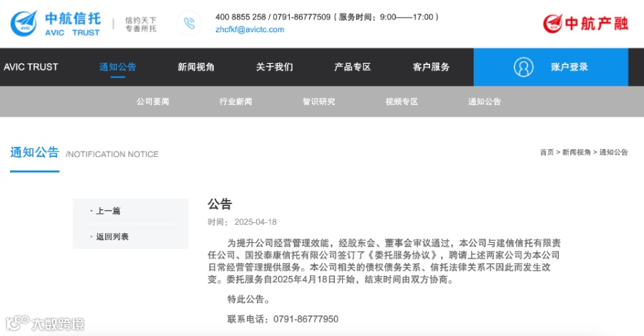The height and width of the screenshot is (336, 644).
Task: Click 通知公告 at breadcrumb end
Action: (614, 153)
